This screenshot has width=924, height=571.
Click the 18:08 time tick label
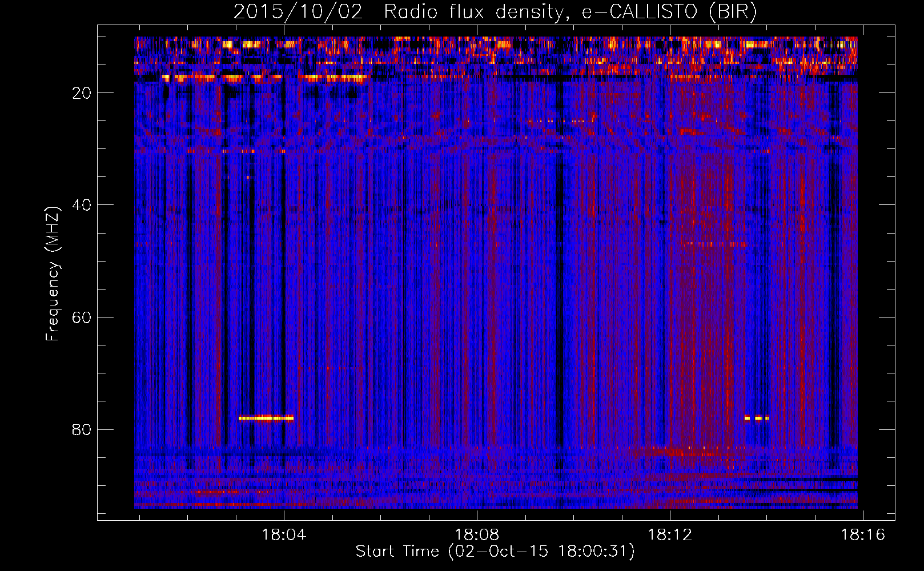click(x=477, y=535)
